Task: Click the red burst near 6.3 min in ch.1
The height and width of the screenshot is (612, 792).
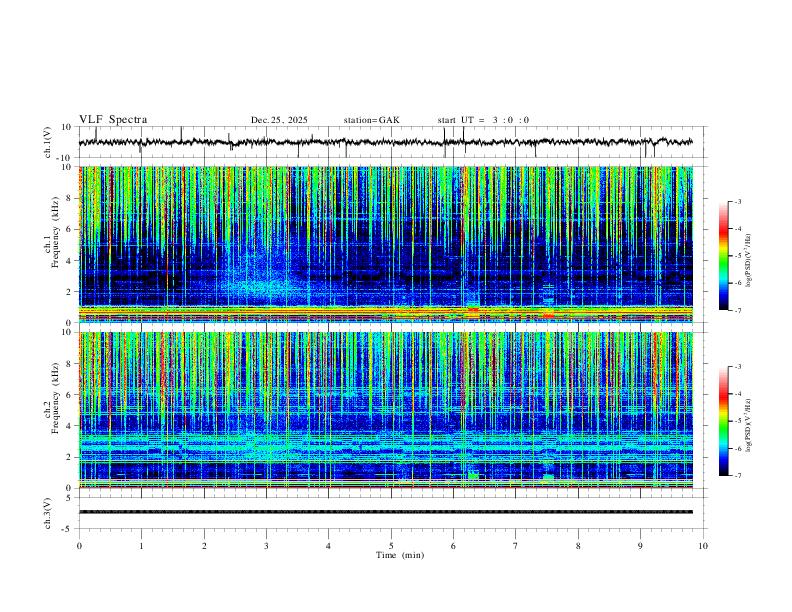Action: pos(473,310)
